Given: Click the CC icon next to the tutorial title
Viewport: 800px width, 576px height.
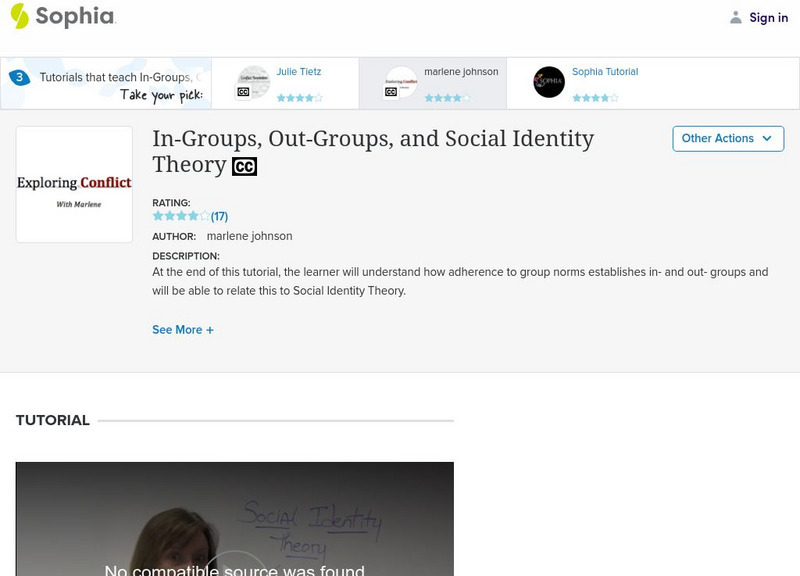Looking at the screenshot, I should [x=245, y=166].
